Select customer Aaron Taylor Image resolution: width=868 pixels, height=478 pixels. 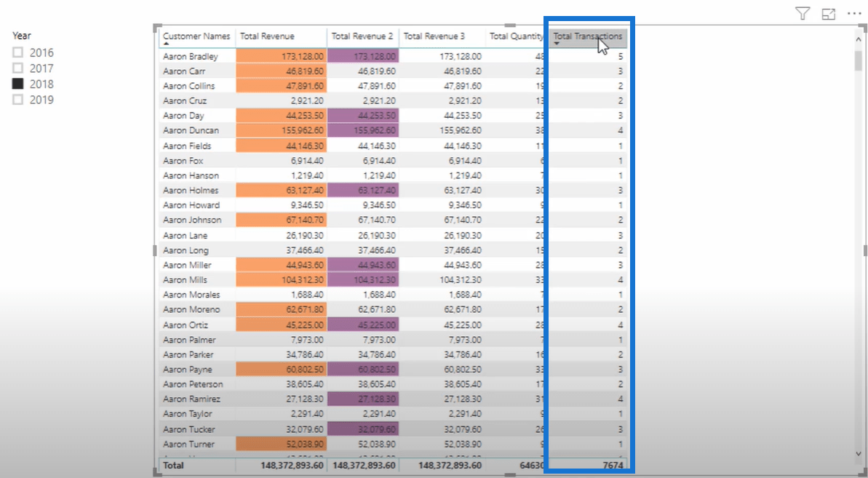pos(188,414)
